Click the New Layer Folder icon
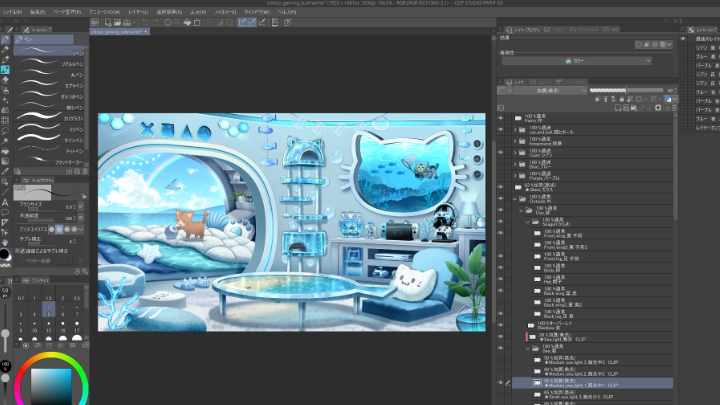The width and height of the screenshot is (720, 405). tap(634, 108)
